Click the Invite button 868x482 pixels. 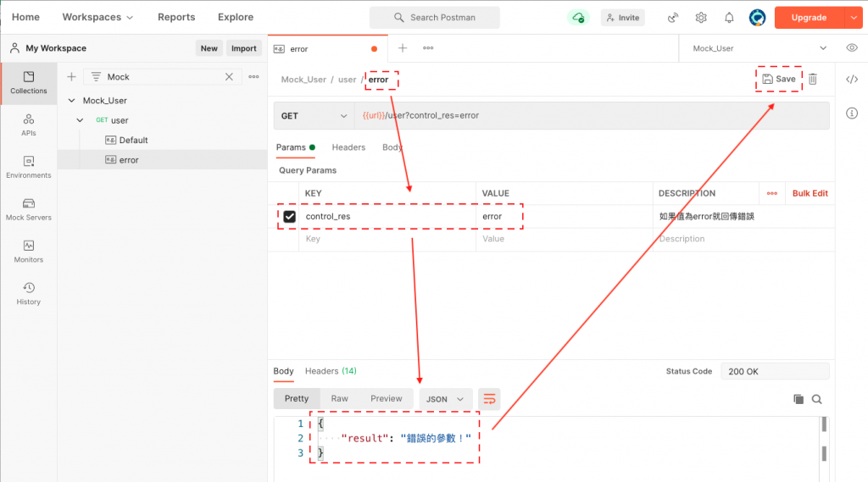(622, 18)
